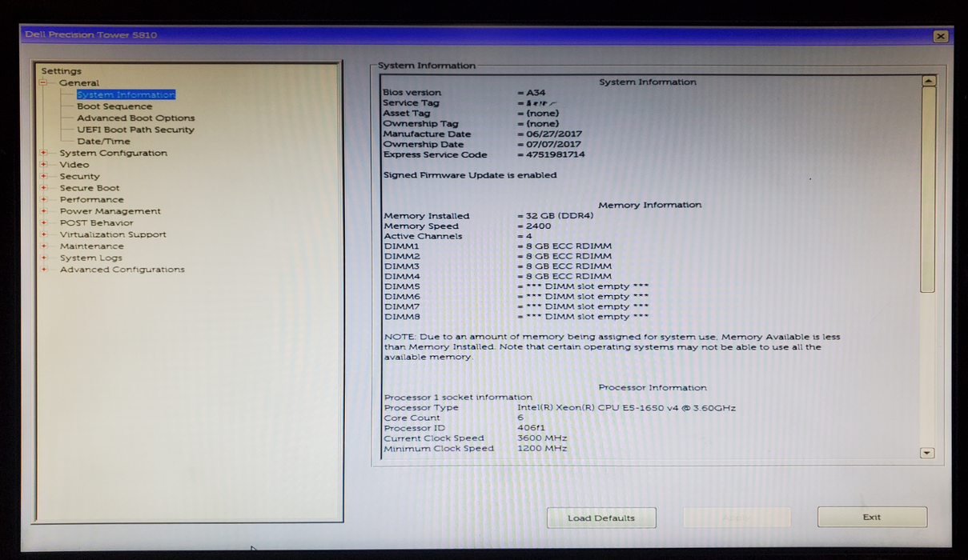
Task: Select the Security category label
Action: [80, 176]
